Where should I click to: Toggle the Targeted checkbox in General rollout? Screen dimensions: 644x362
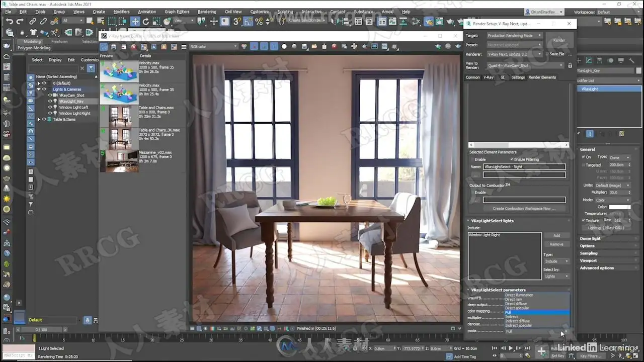click(x=584, y=165)
